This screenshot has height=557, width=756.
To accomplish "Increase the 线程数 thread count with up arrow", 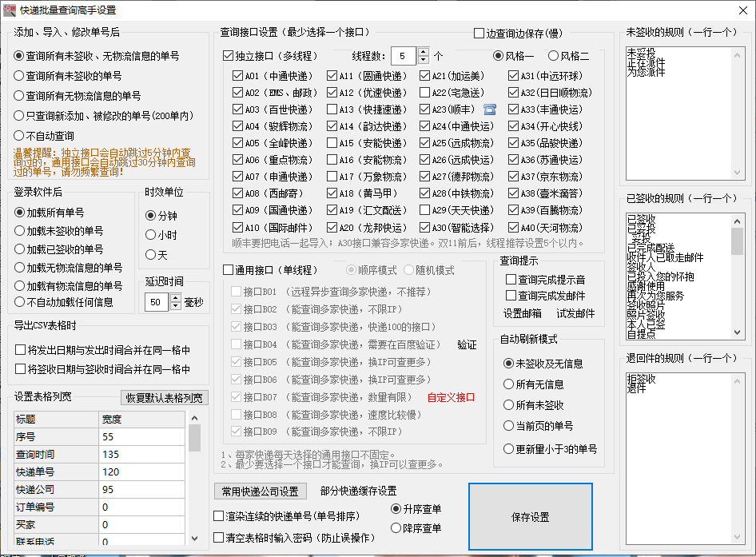I will pyautogui.click(x=423, y=52).
